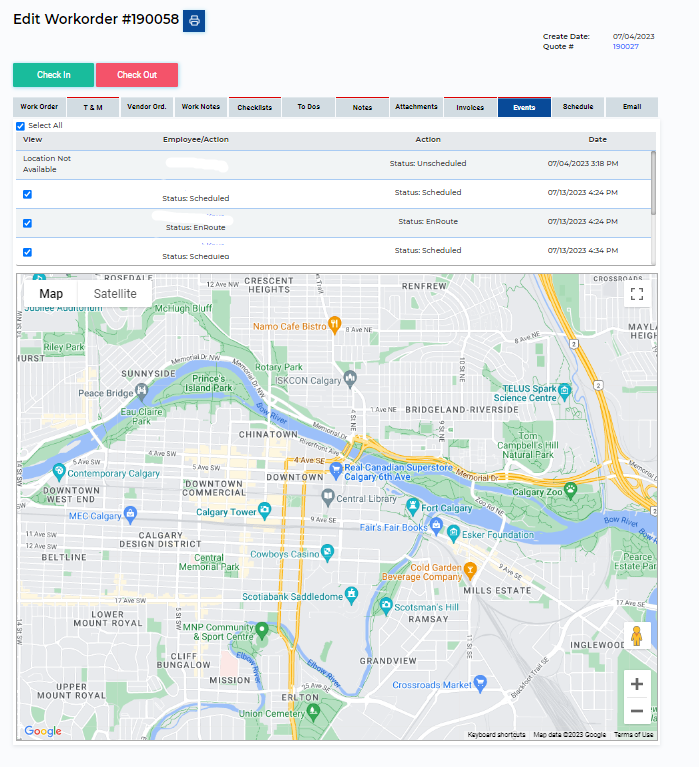The image size is (699, 767).
Task: Uncheck the EnRoute event checkbox
Action: [x=27, y=223]
